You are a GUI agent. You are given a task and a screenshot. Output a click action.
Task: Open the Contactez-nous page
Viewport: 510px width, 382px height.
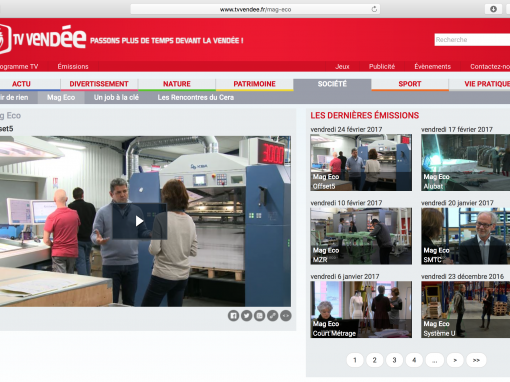pyautogui.click(x=490, y=66)
